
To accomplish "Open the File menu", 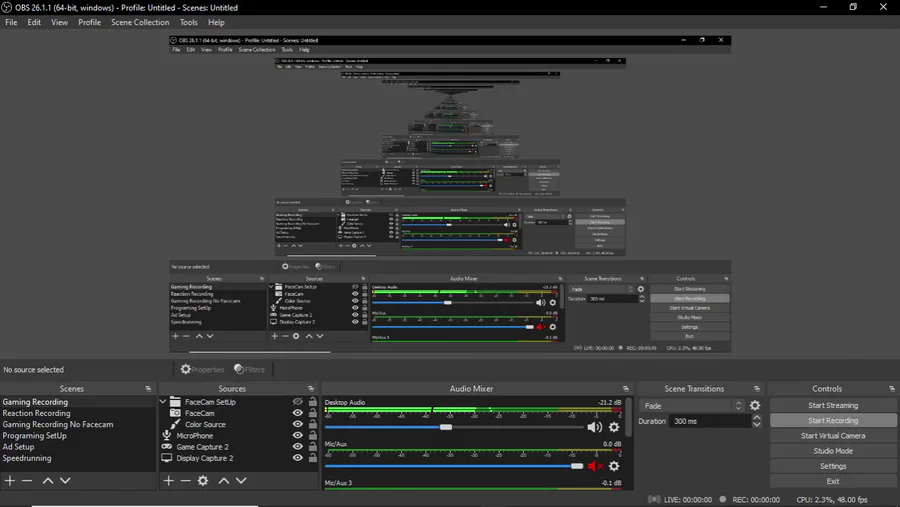I will [x=11, y=22].
